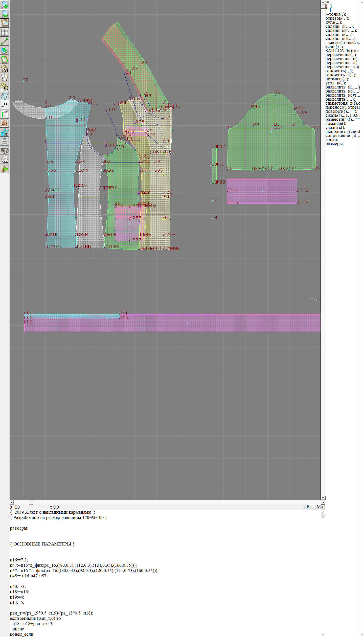Select 'пересечение(.,);' in the operator list
This screenshot has width=364, height=637.
tap(341, 55)
